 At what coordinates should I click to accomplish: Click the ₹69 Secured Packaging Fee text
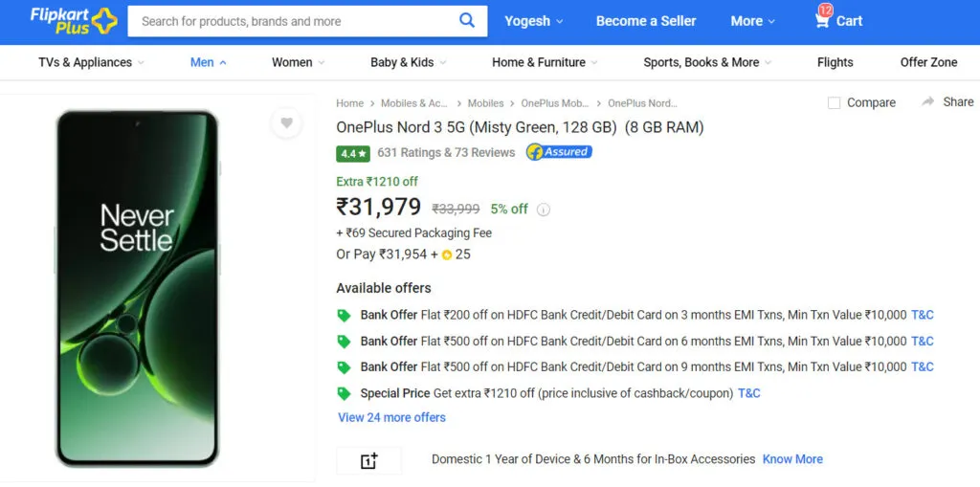coord(413,233)
